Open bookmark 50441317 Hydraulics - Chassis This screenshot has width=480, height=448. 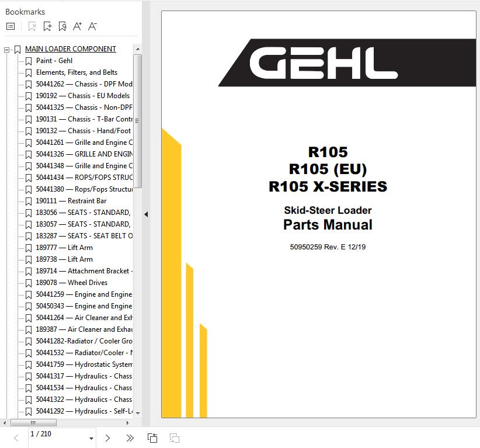pyautogui.click(x=84, y=376)
